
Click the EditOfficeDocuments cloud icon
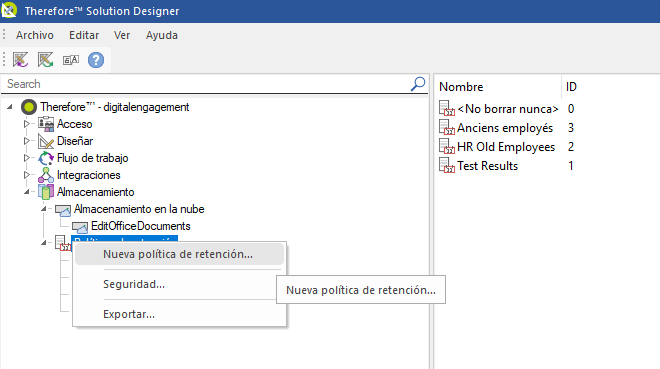pos(80,227)
